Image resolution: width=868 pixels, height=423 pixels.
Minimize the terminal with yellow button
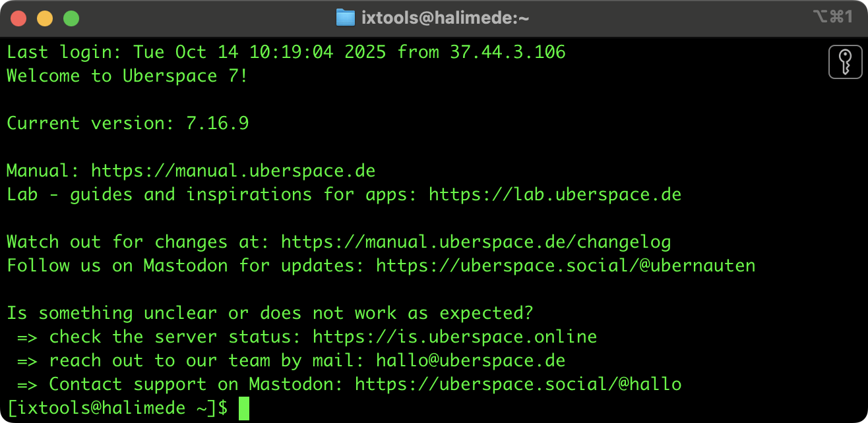45,18
